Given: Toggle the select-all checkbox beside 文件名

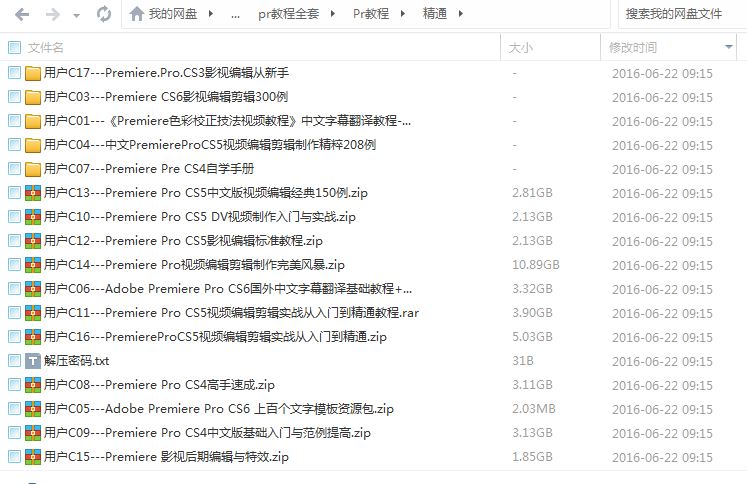Looking at the screenshot, I should 14,47.
